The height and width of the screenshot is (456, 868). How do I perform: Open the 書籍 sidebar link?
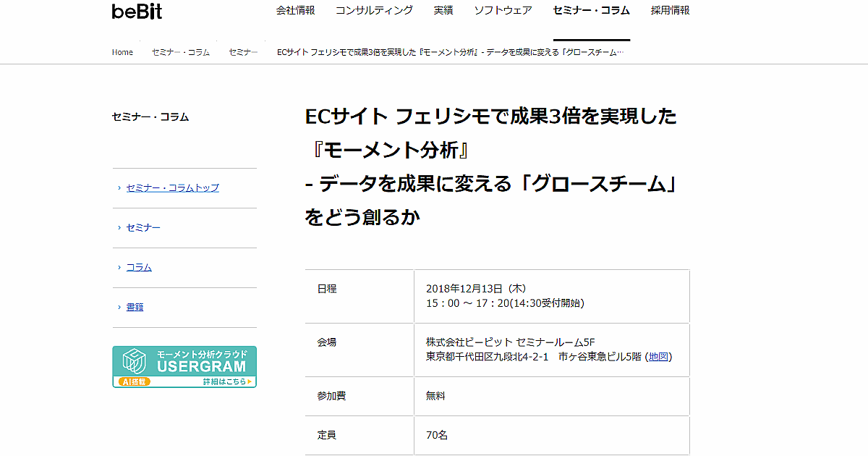pyautogui.click(x=135, y=307)
